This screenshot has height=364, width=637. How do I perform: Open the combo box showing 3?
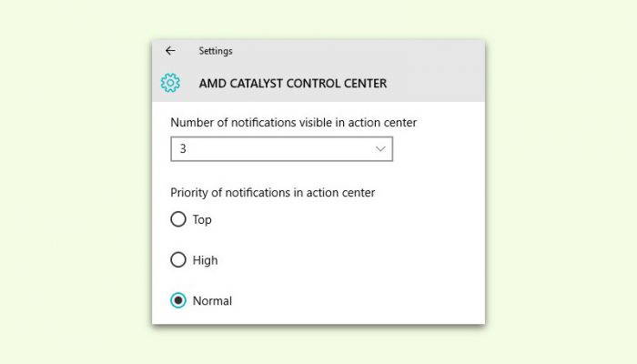coord(281,148)
